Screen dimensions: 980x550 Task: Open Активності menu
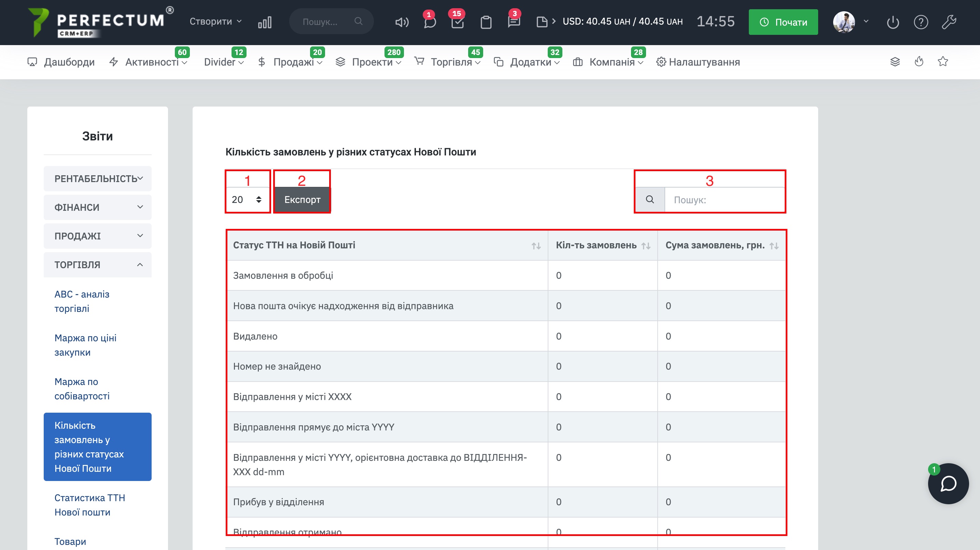(149, 61)
